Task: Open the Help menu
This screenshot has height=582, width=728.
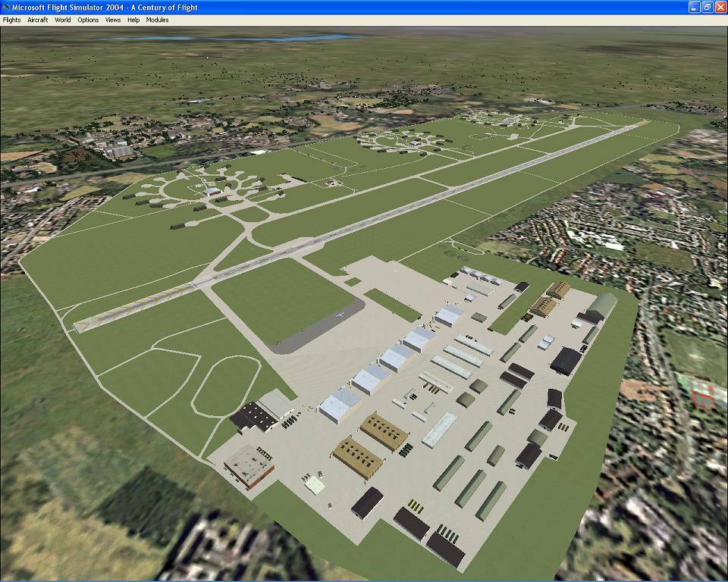Action: pyautogui.click(x=133, y=20)
